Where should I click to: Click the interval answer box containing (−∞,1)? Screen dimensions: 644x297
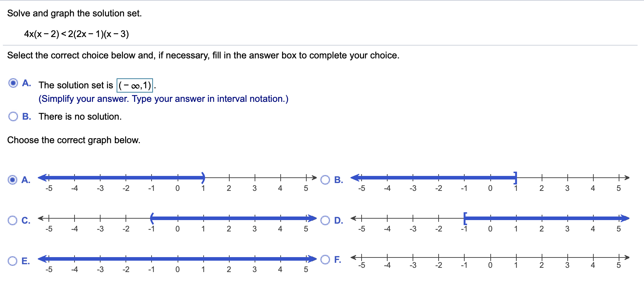pos(135,85)
